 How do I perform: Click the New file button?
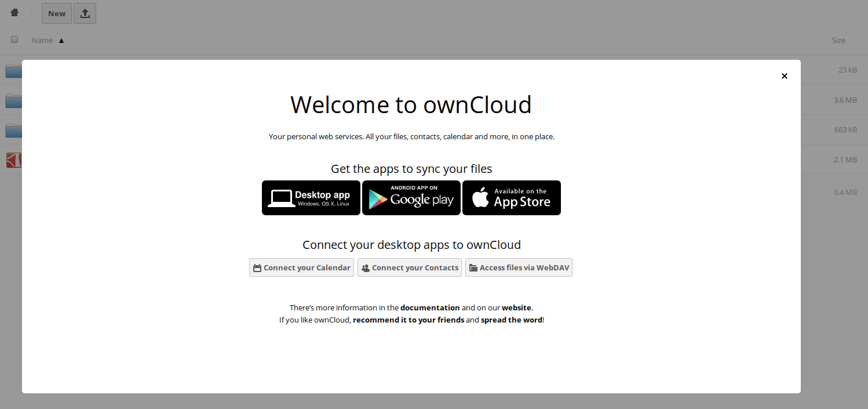(x=57, y=13)
